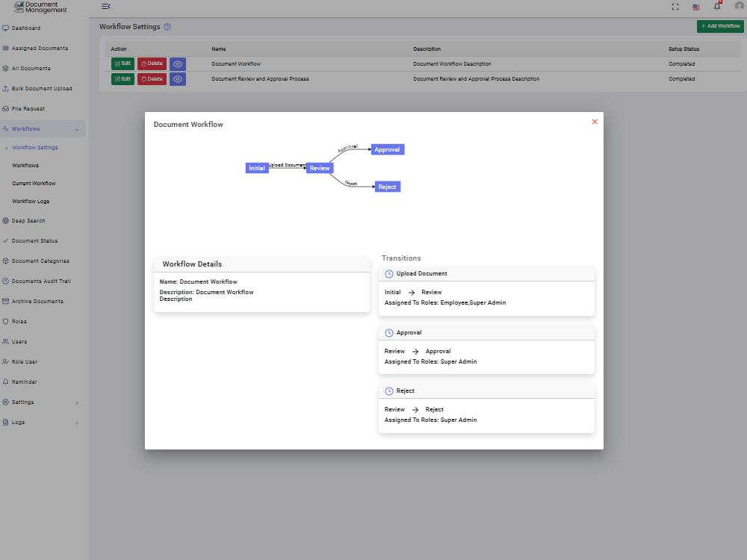Click clock icon beside Upload Document transition
Viewport: 747px width, 560px height.
(388, 274)
